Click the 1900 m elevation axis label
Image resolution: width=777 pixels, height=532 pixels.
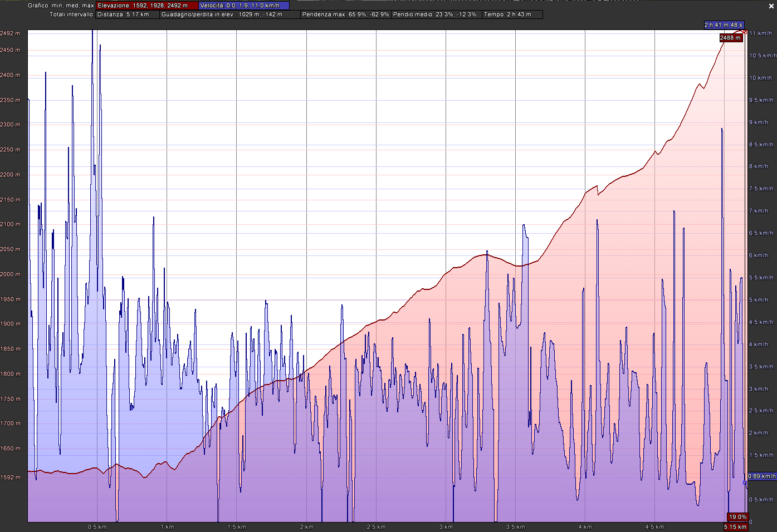10,324
